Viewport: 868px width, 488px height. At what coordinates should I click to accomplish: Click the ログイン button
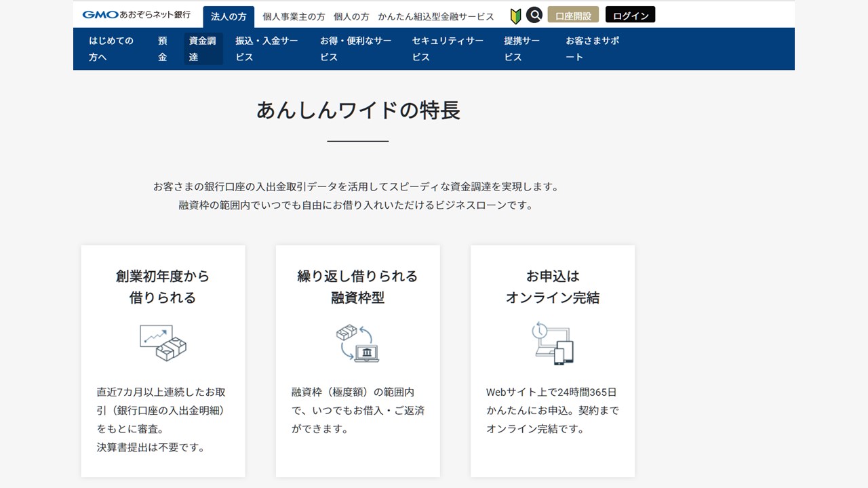pyautogui.click(x=630, y=14)
